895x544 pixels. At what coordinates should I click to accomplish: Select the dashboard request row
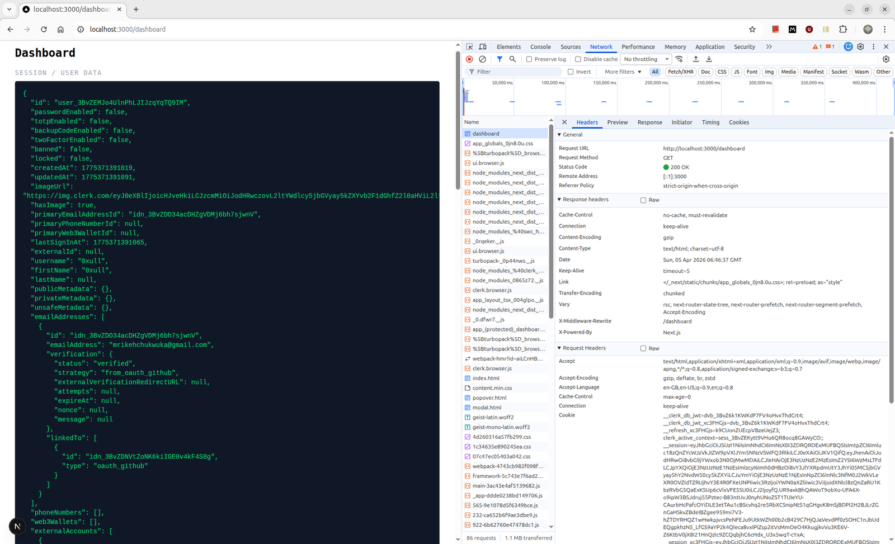pos(505,134)
